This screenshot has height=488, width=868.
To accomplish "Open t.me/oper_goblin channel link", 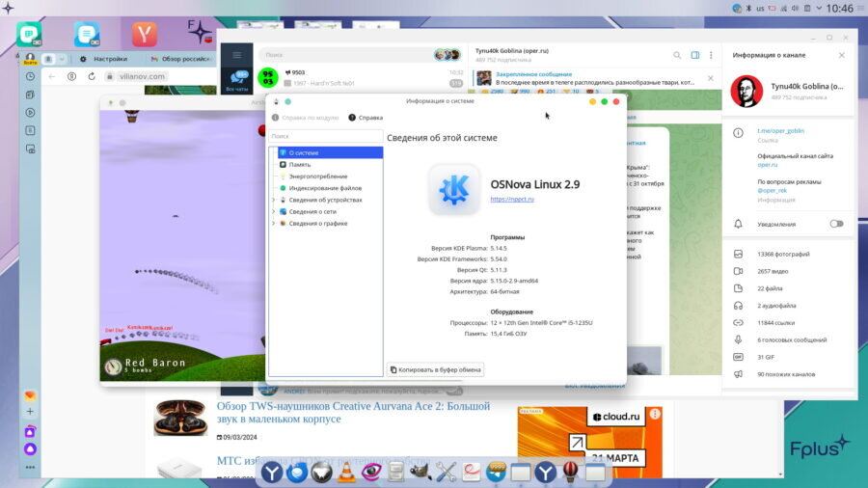I will (x=780, y=130).
